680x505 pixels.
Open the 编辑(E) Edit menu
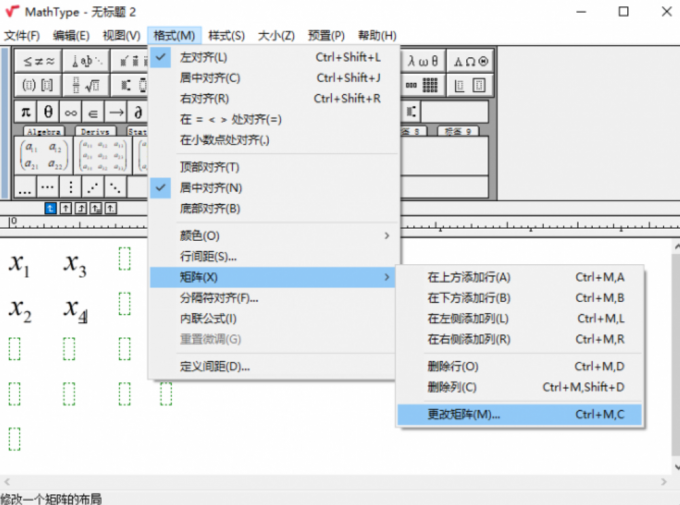[71, 36]
